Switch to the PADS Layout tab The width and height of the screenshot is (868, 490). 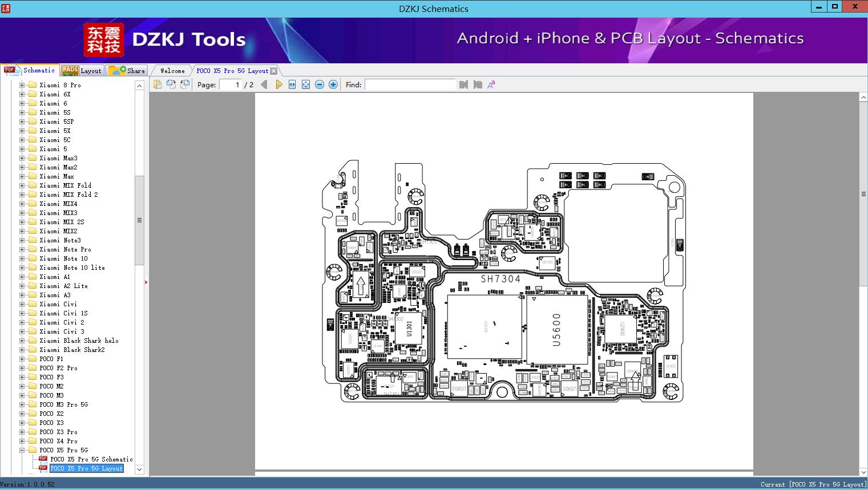82,71
